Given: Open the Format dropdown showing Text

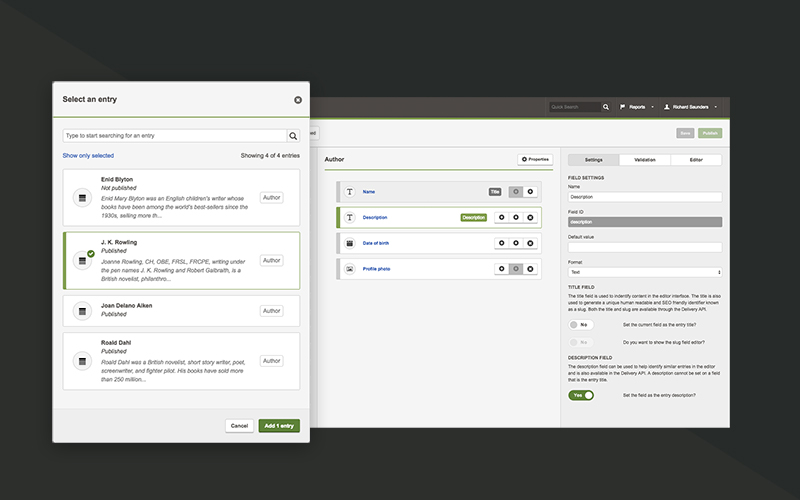Looking at the screenshot, I should [x=645, y=272].
